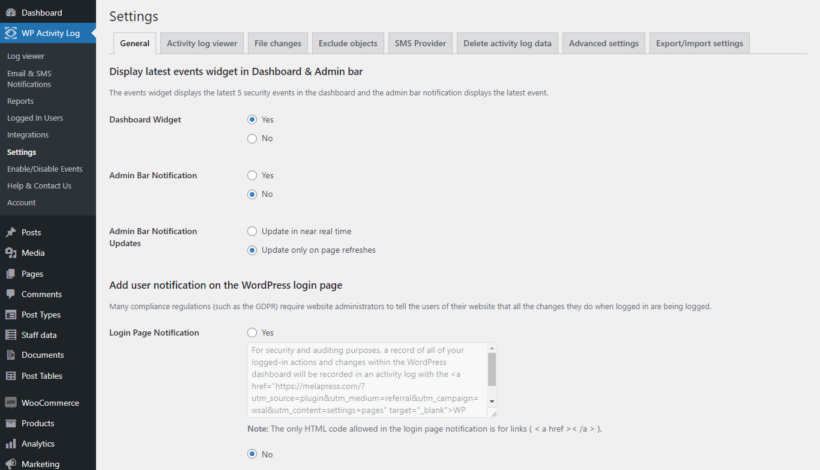
Task: Open the Comments menu label
Action: [x=42, y=294]
